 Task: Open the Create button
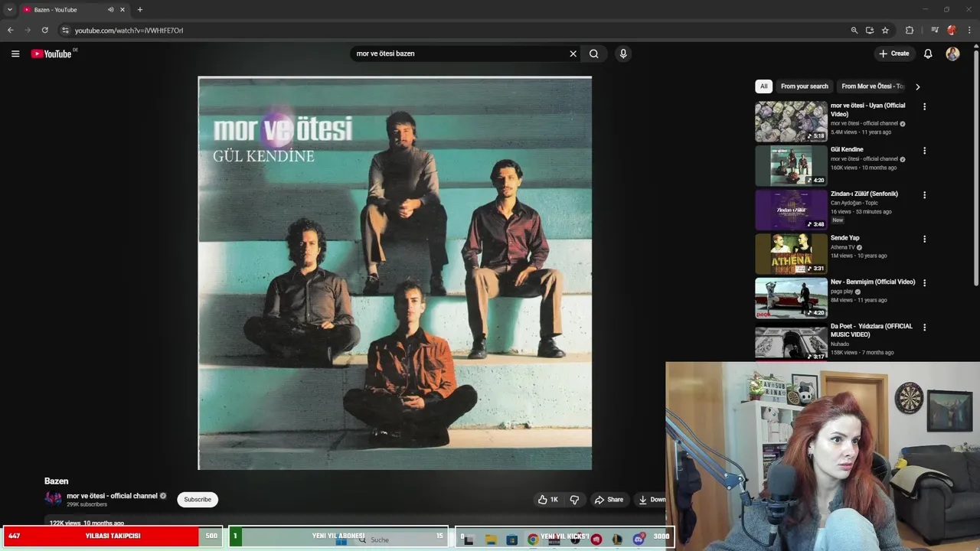coord(894,54)
